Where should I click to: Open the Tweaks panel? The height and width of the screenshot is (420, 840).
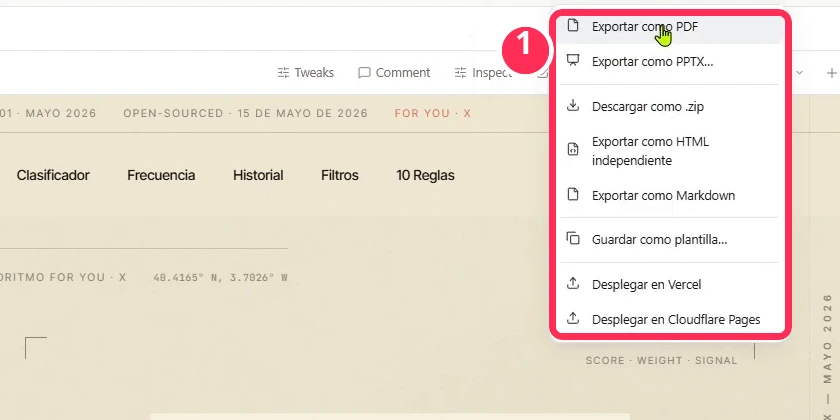click(x=305, y=73)
